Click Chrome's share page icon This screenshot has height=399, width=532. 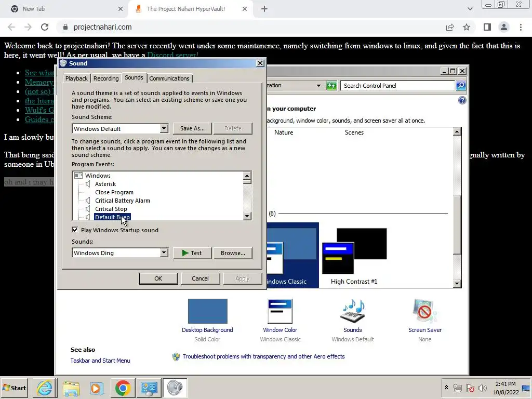pyautogui.click(x=450, y=27)
